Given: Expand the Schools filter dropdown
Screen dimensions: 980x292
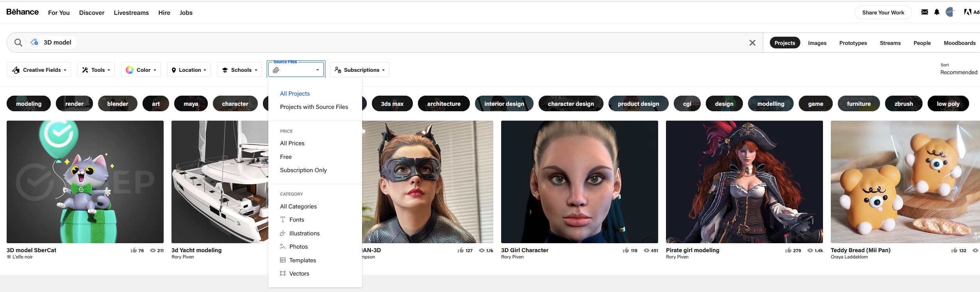Looking at the screenshot, I should tap(239, 70).
